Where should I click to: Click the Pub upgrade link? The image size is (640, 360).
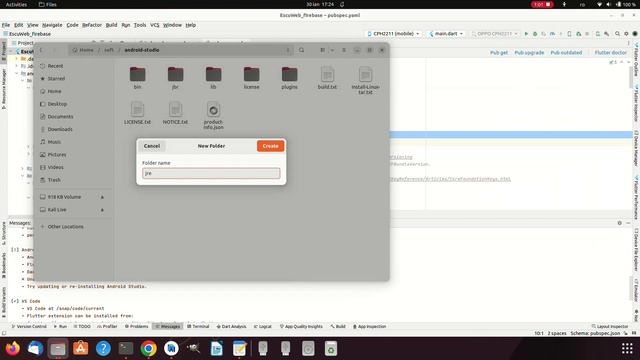(x=529, y=53)
